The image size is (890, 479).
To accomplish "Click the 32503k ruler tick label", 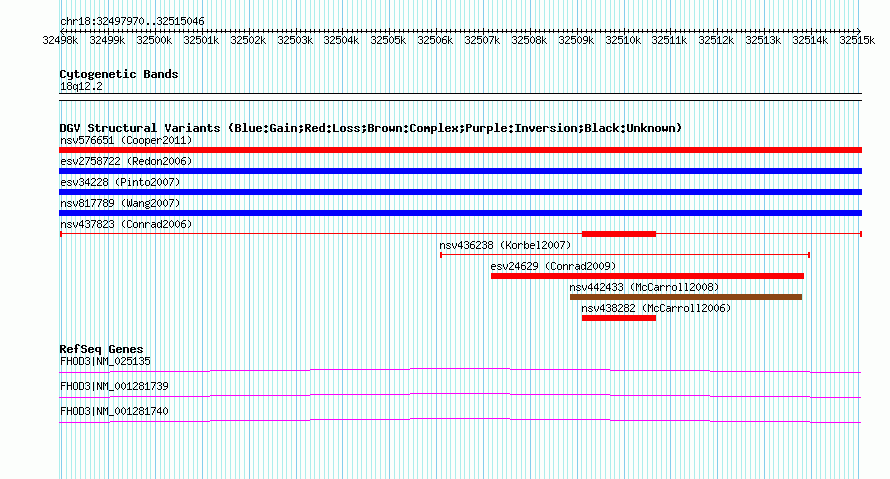I will 295,40.
